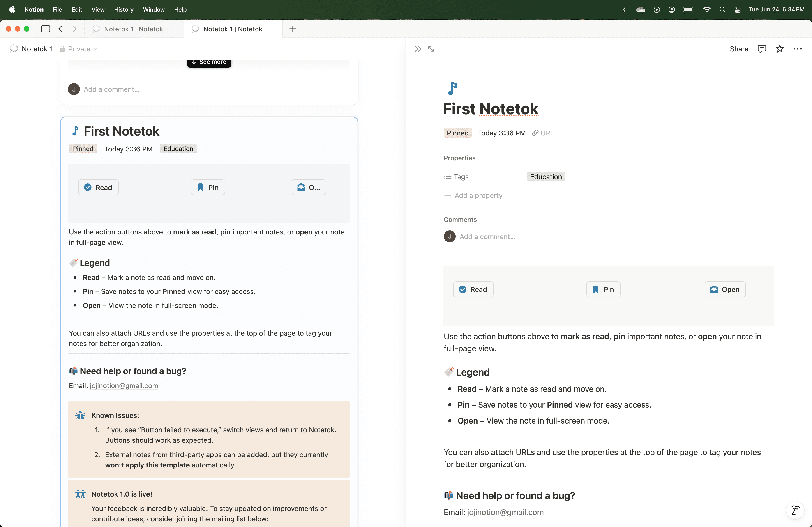Go back with the left arrow
Screen dimensions: 812x527
[60, 29]
